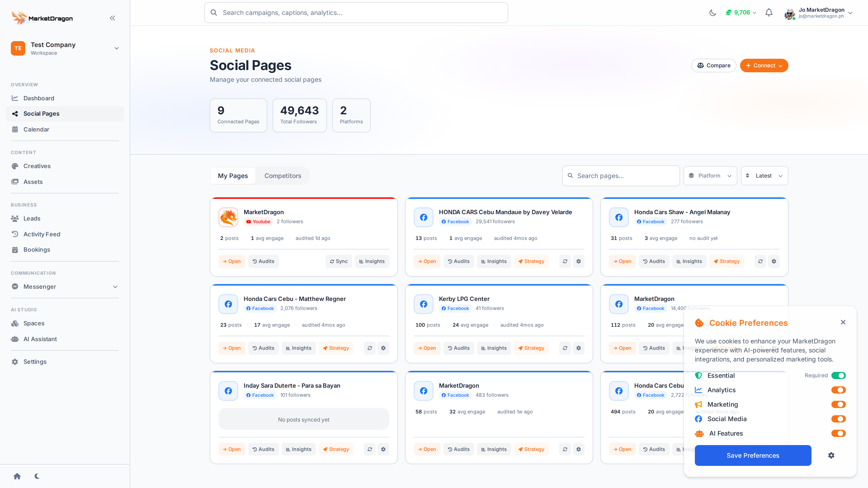Screen dimensions: 868x488
Task: Open AI Assistant in sidebar
Action: [x=65, y=339]
